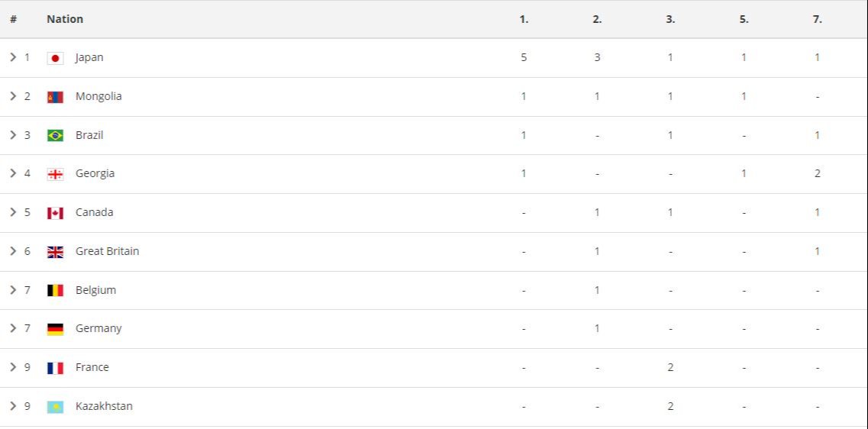Click the Mongolia flag icon
Viewport: 868px width, 429px height.
click(55, 97)
